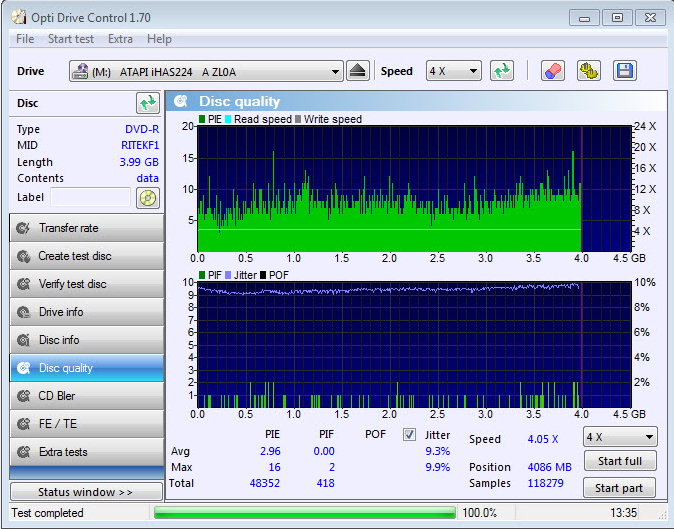Click the refresh speed icon beside Speed dropdown
This screenshot has width=674, height=529.
(x=502, y=71)
